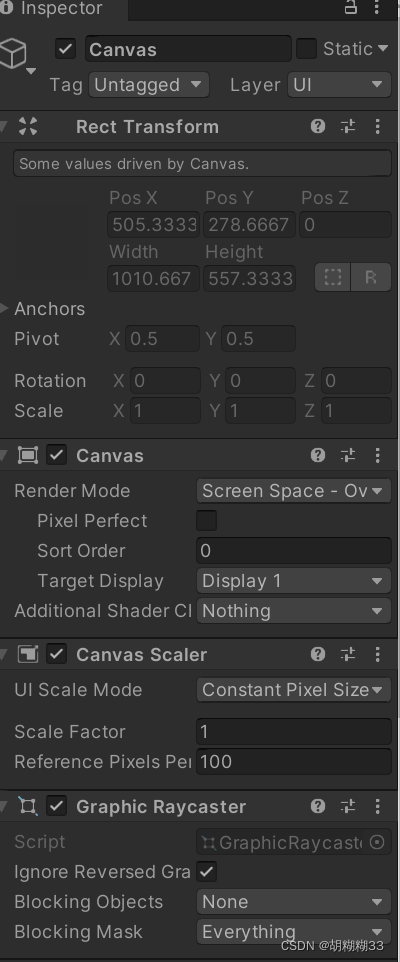The image size is (400, 962).
Task: Lock the Inspector panel with padlock icon
Action: point(351,7)
